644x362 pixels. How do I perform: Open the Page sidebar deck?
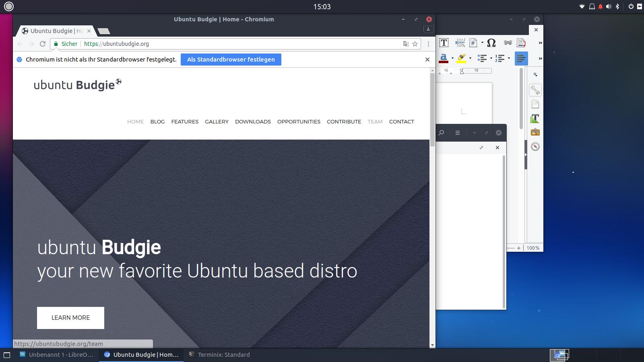point(535,105)
